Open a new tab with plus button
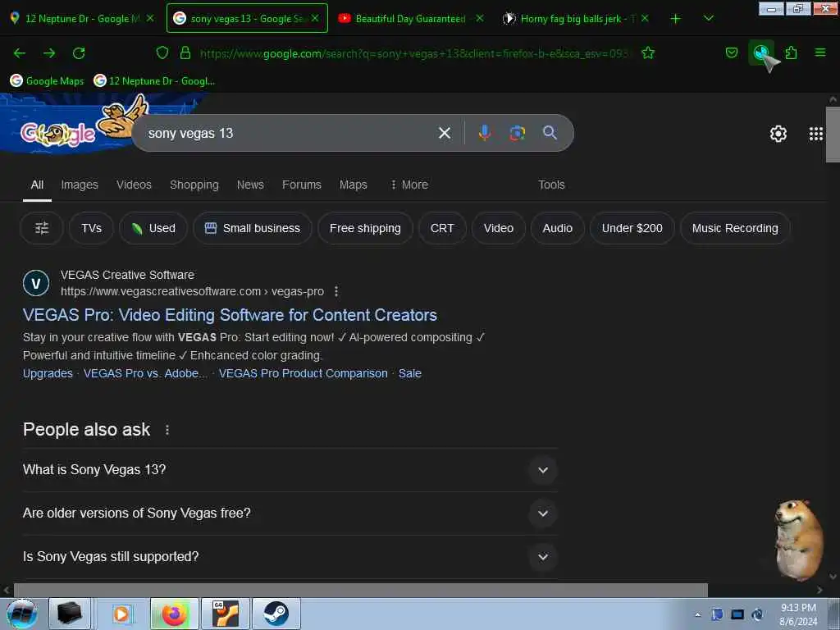Viewport: 840px width, 630px height. coord(676,19)
